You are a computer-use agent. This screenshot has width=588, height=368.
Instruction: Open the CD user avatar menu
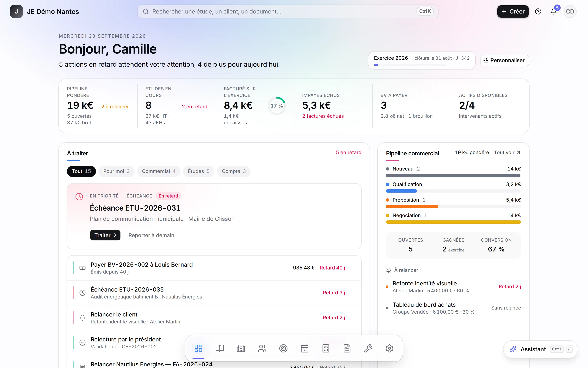point(570,11)
